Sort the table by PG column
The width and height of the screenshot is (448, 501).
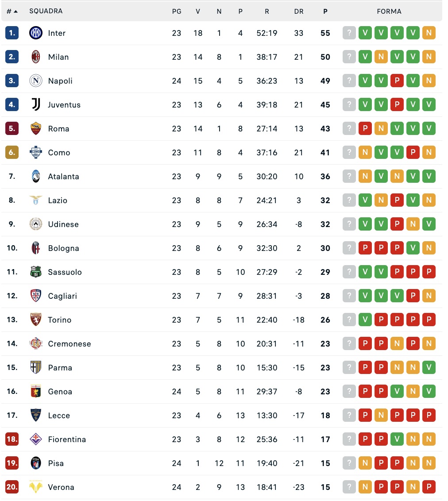click(x=177, y=12)
